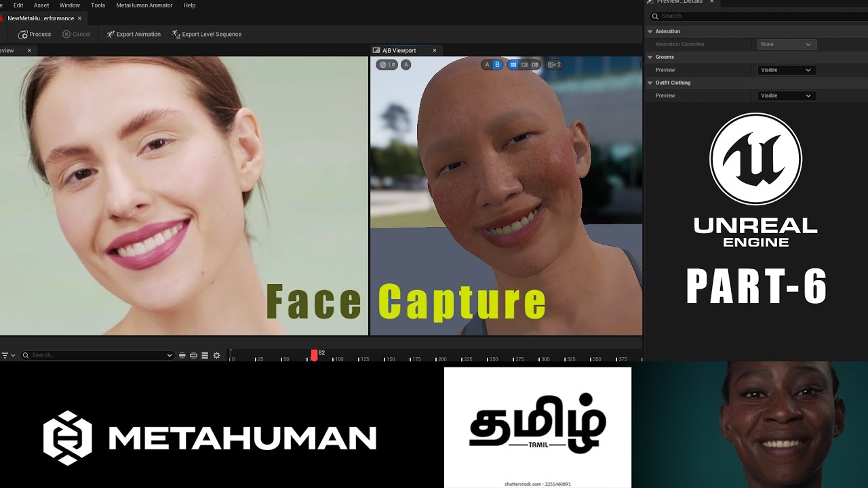Click the three-bar track list icon

coord(205,355)
